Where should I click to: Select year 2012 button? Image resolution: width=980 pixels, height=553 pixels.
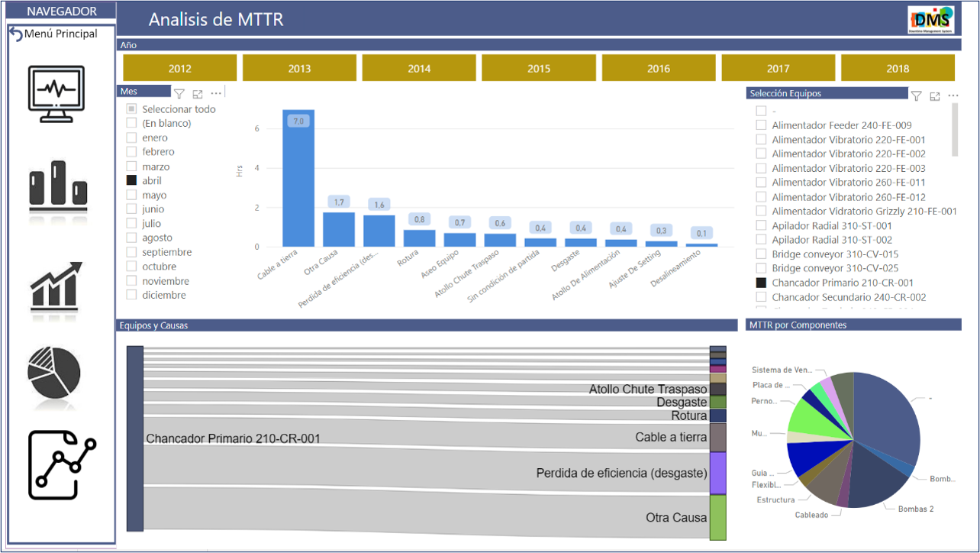click(x=180, y=68)
